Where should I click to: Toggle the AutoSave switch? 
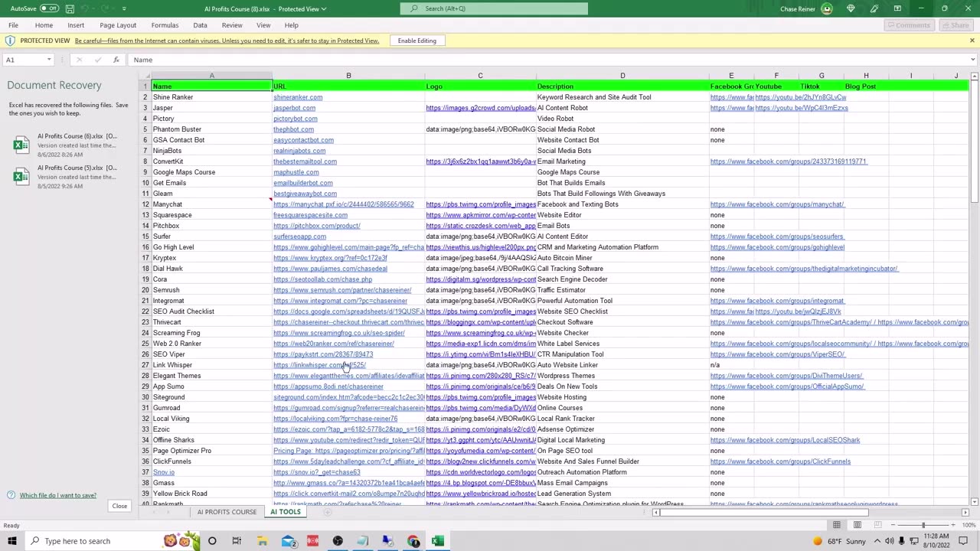(49, 8)
